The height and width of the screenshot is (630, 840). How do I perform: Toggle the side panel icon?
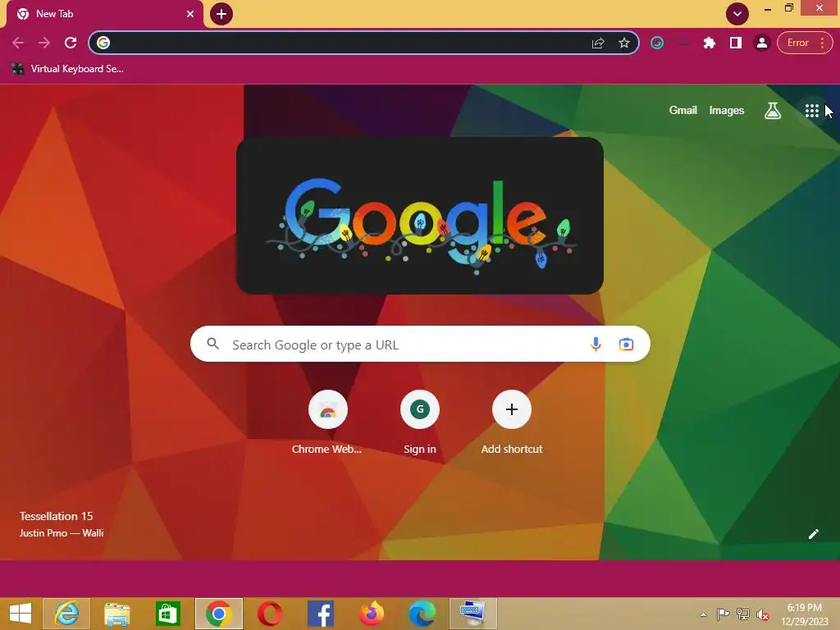pyautogui.click(x=736, y=43)
